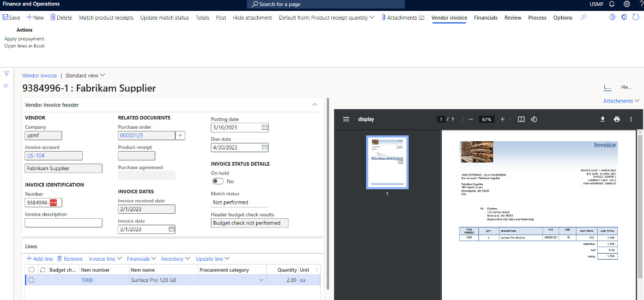Click the ribbon search magnifier icon
Screen dimensions: 644x300
click(x=584, y=17)
